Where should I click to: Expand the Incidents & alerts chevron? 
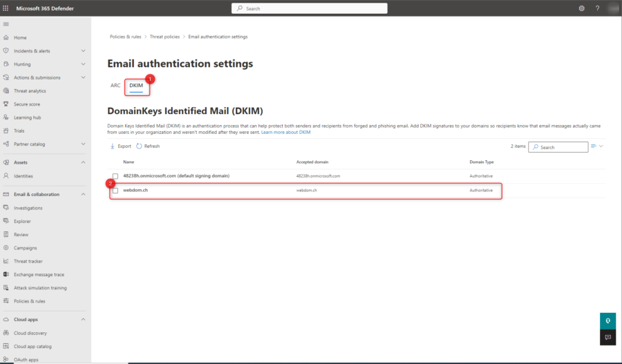84,50
